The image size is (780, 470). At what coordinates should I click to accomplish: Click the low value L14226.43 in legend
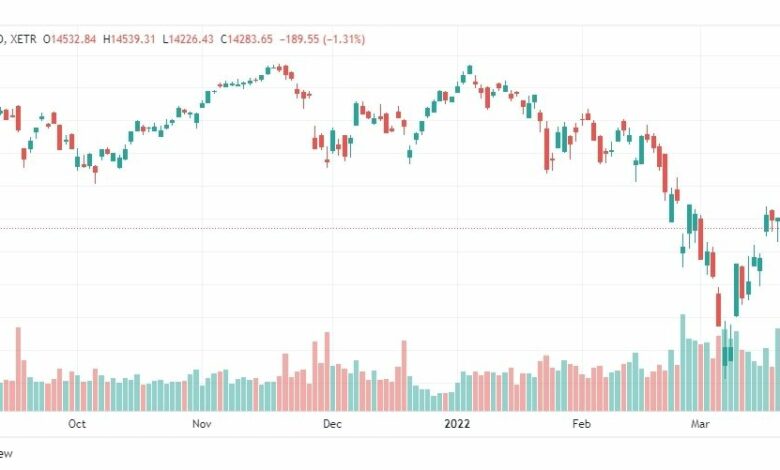click(x=188, y=39)
